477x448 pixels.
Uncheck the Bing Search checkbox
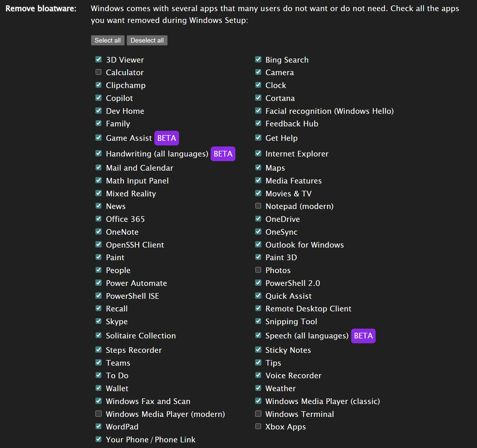(258, 60)
